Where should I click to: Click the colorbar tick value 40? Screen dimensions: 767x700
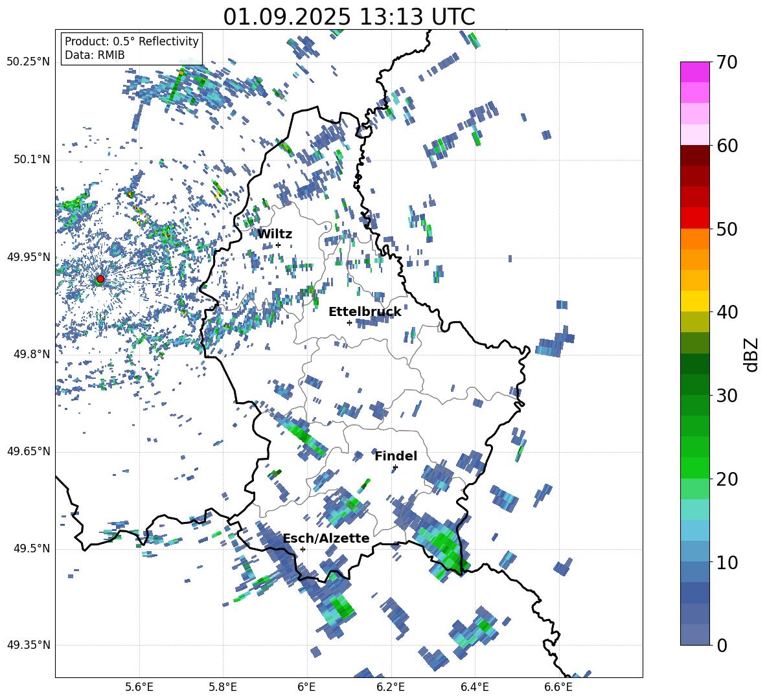[x=727, y=312]
